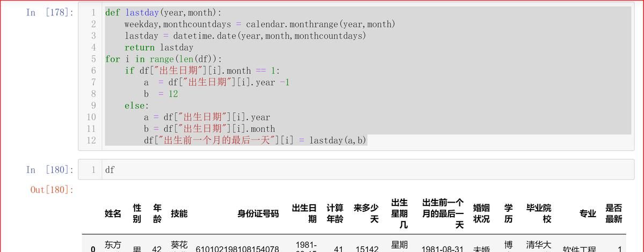Click the input cell containing "df"

pyautogui.click(x=356, y=169)
